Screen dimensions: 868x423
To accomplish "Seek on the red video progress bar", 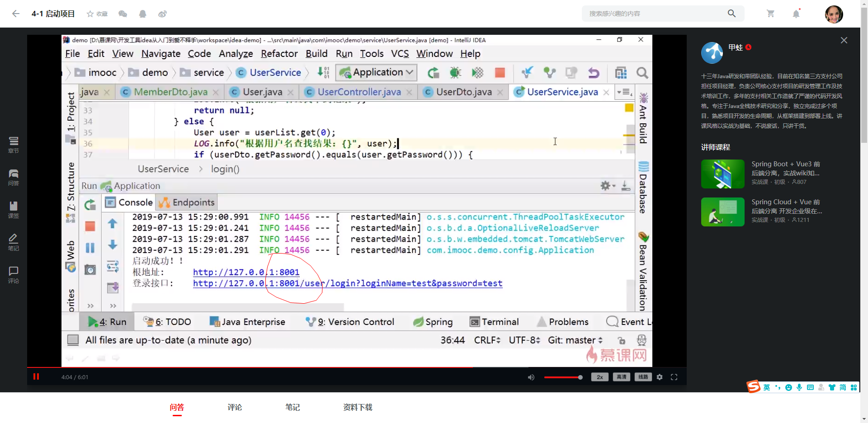I will [x=357, y=367].
